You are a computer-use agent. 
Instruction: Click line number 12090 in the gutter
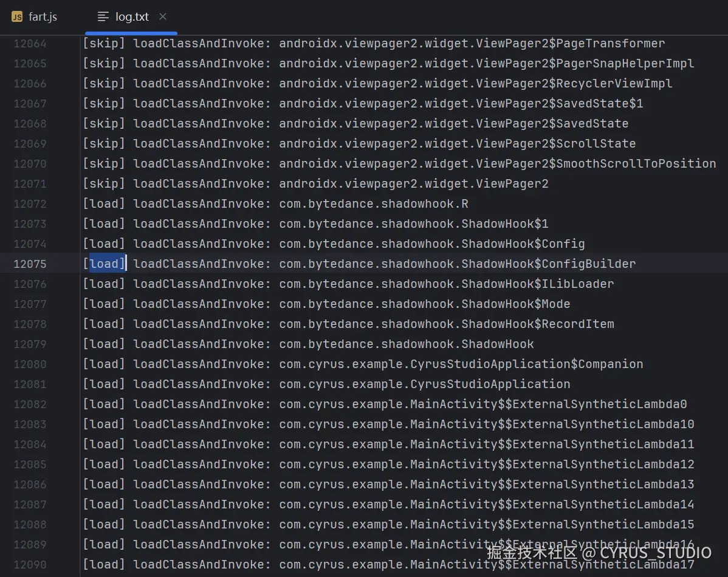coord(30,564)
